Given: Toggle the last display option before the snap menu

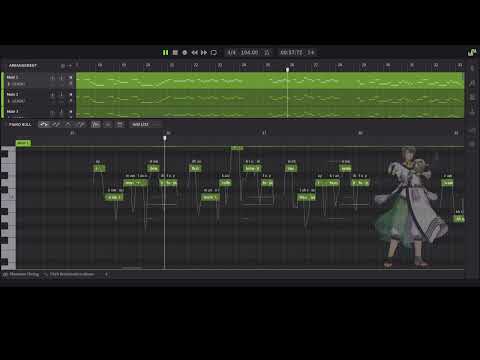Looking at the screenshot, I should tap(120, 124).
